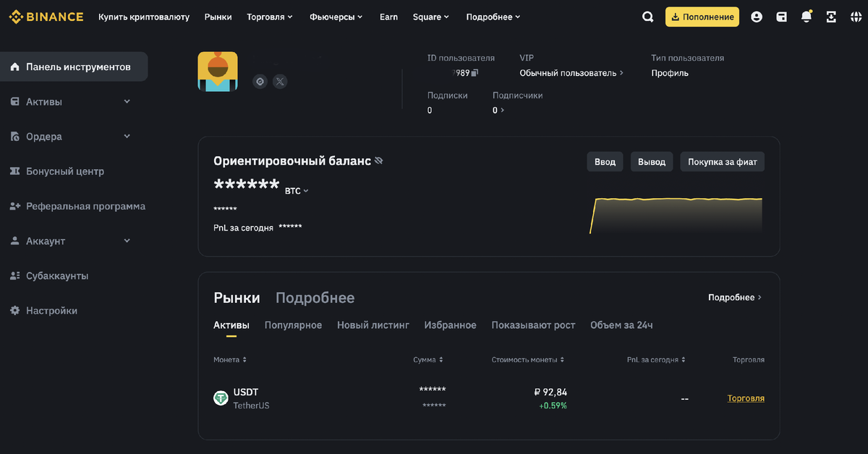Sort the Сумма column
The image size is (868, 454).
point(428,359)
